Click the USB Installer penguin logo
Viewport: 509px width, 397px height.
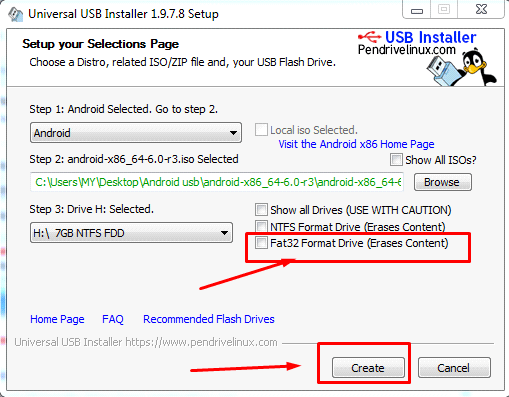tap(462, 68)
